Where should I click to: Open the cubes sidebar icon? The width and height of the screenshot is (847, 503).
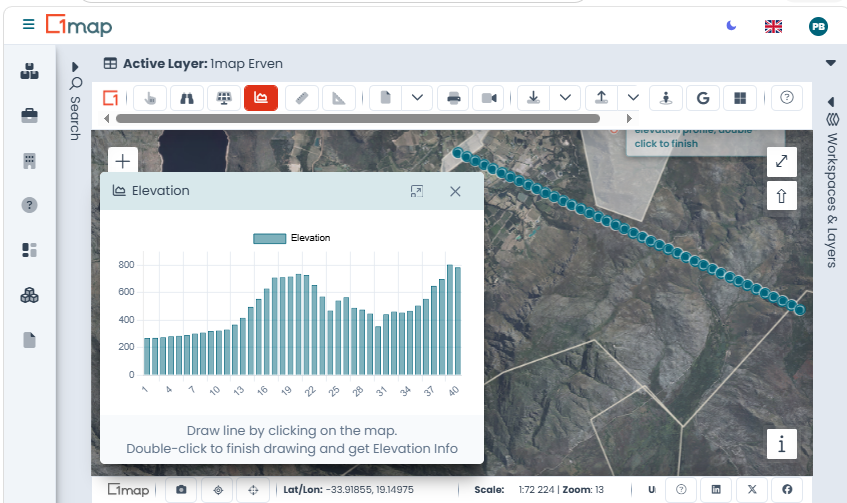tap(29, 296)
